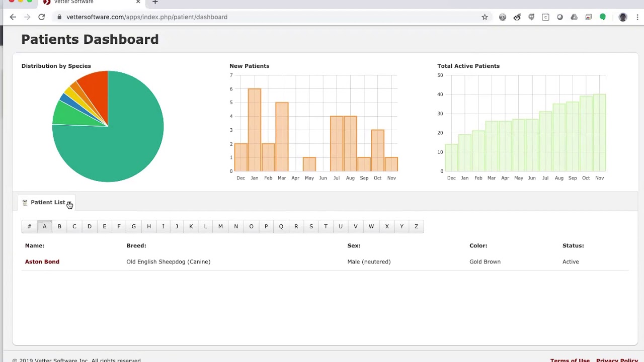This screenshot has height=362, width=644.
Task: Click November bar in Total Active Patients
Action: [x=599, y=133]
